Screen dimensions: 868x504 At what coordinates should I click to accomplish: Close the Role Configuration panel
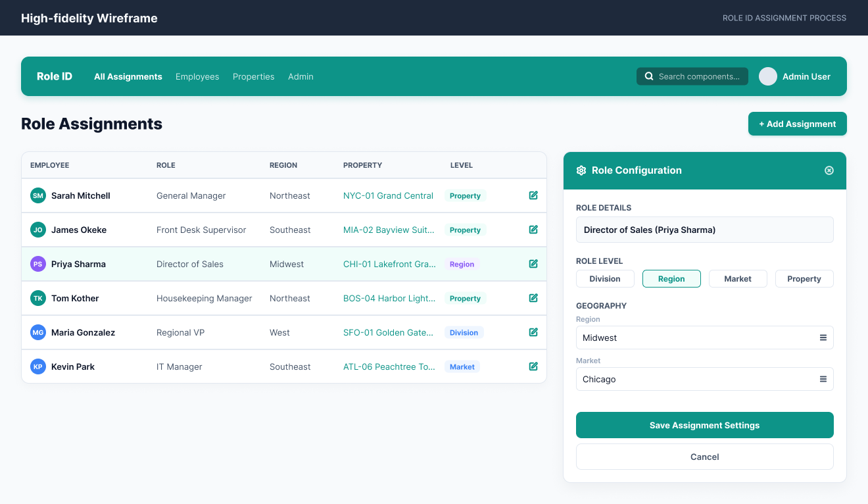point(829,170)
